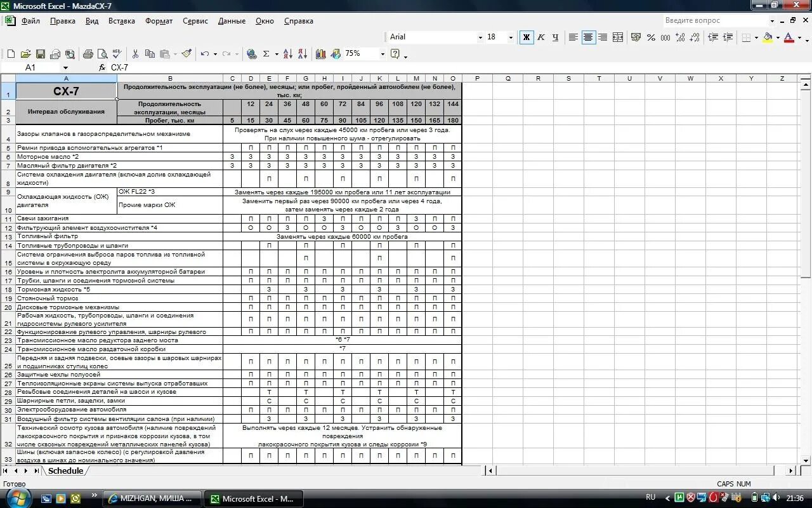Apply the 000 thousands separator style
The width and height of the screenshot is (812, 508).
click(x=665, y=37)
